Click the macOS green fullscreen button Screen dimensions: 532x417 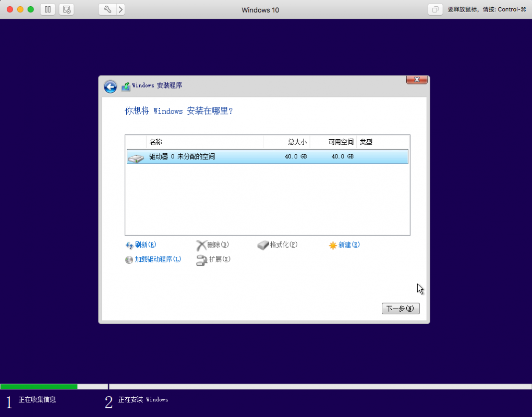tap(31, 9)
